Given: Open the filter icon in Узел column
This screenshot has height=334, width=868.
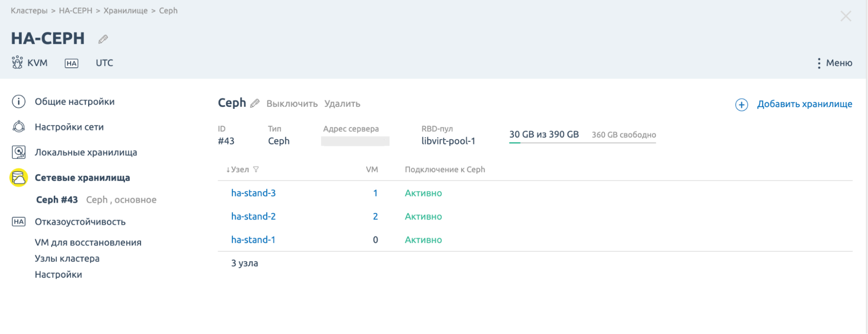Looking at the screenshot, I should [256, 170].
